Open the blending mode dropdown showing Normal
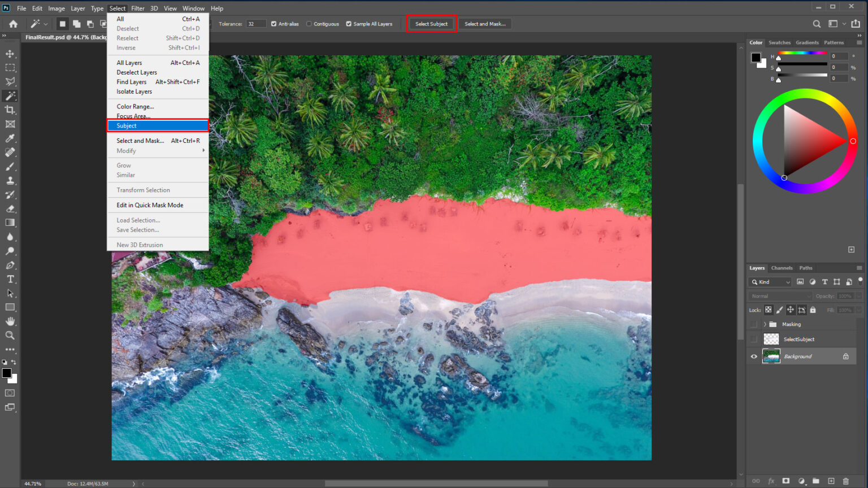Screen dimensions: 868x488 [780, 295]
